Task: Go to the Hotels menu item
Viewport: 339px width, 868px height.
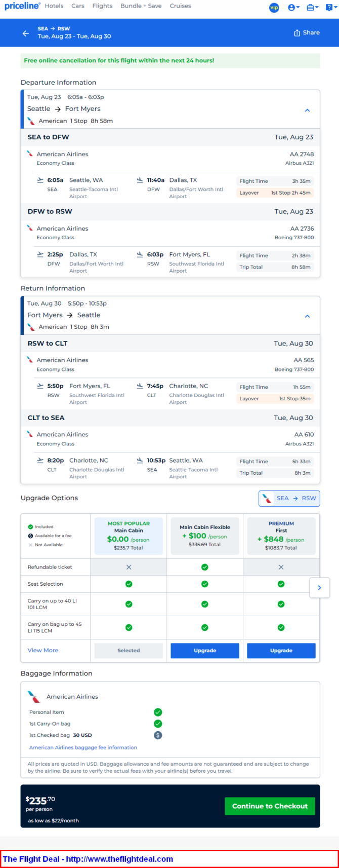Action: 54,6
